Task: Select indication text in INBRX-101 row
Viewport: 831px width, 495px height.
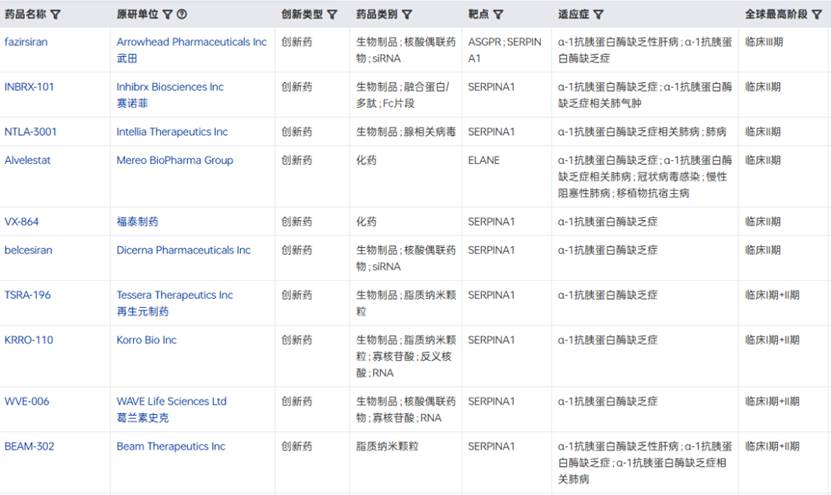Action: pyautogui.click(x=644, y=95)
